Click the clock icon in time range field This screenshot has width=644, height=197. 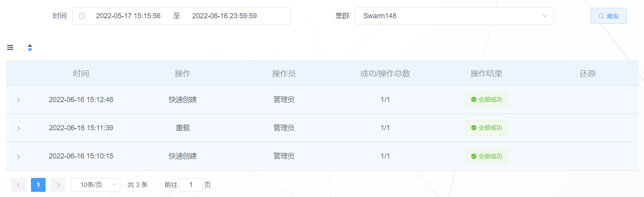click(x=82, y=16)
